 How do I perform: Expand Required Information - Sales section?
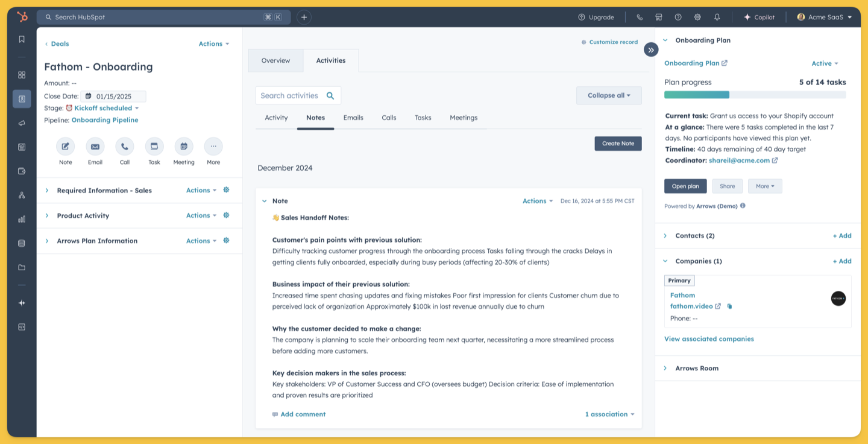[x=47, y=190]
